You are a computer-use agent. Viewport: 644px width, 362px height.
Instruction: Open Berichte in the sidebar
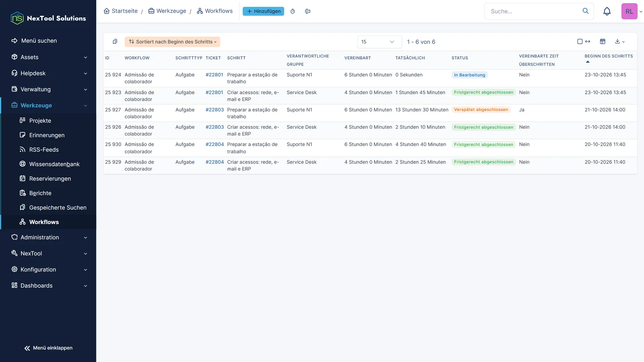click(x=40, y=193)
